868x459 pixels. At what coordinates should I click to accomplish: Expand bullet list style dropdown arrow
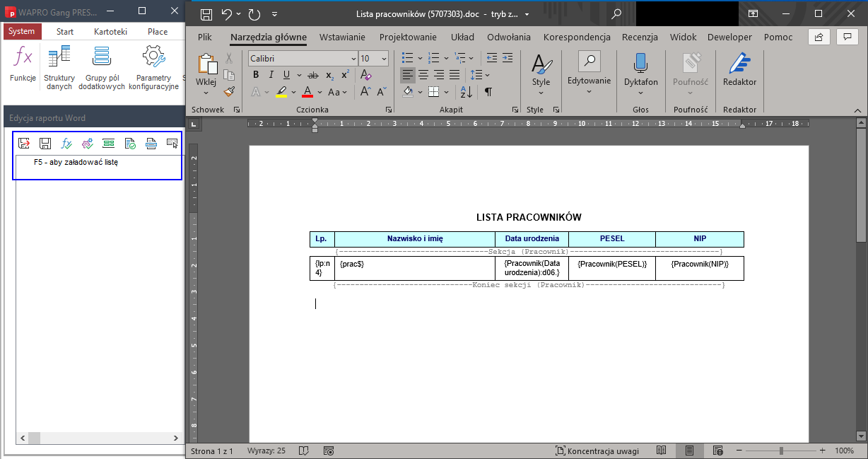[x=420, y=58]
